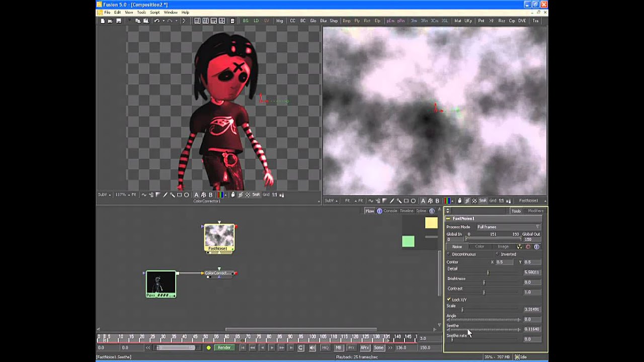The height and width of the screenshot is (362, 644).
Task: Toggle the audio mute speaker icon
Action: (x=312, y=348)
